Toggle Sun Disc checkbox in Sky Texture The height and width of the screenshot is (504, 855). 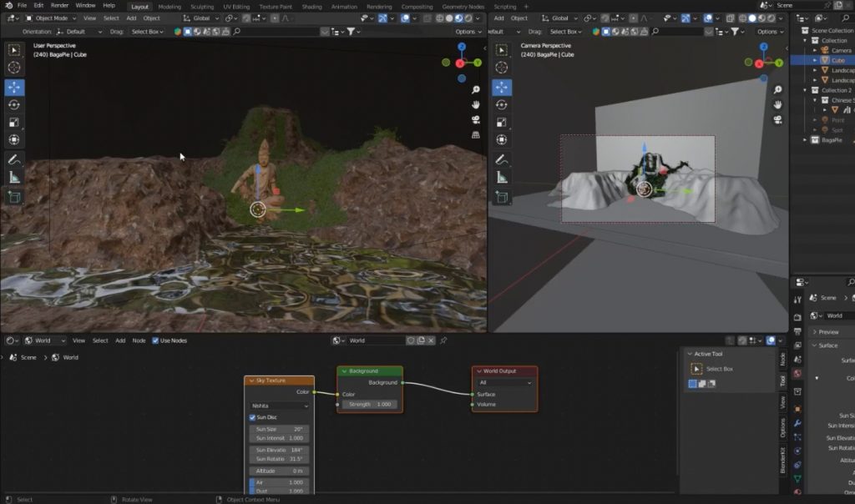click(252, 417)
